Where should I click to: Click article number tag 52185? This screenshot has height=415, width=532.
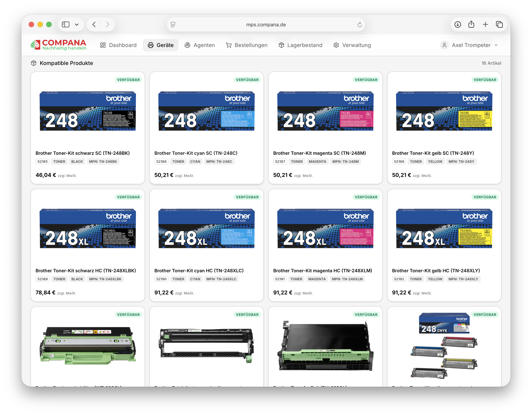[43, 161]
